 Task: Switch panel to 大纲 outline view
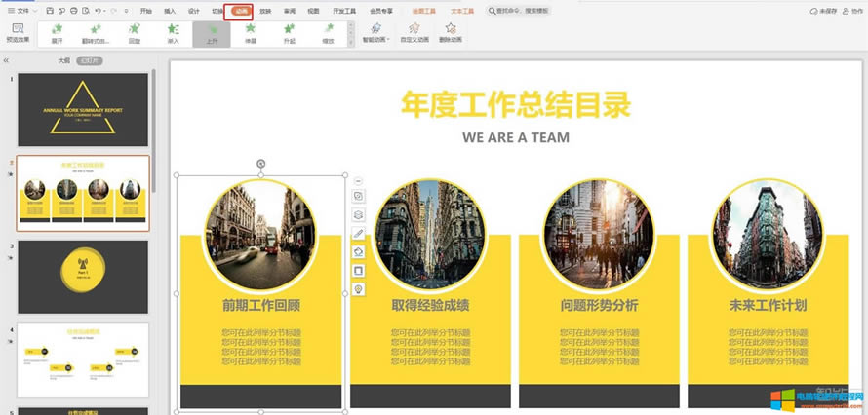[64, 60]
